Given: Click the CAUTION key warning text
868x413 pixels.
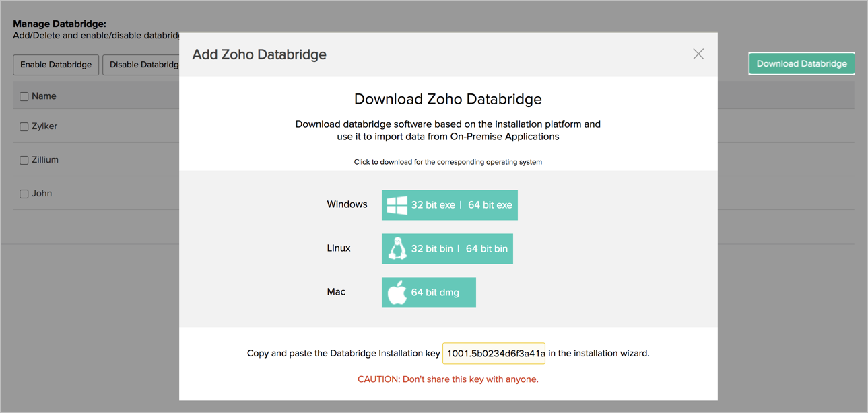Looking at the screenshot, I should click(448, 379).
